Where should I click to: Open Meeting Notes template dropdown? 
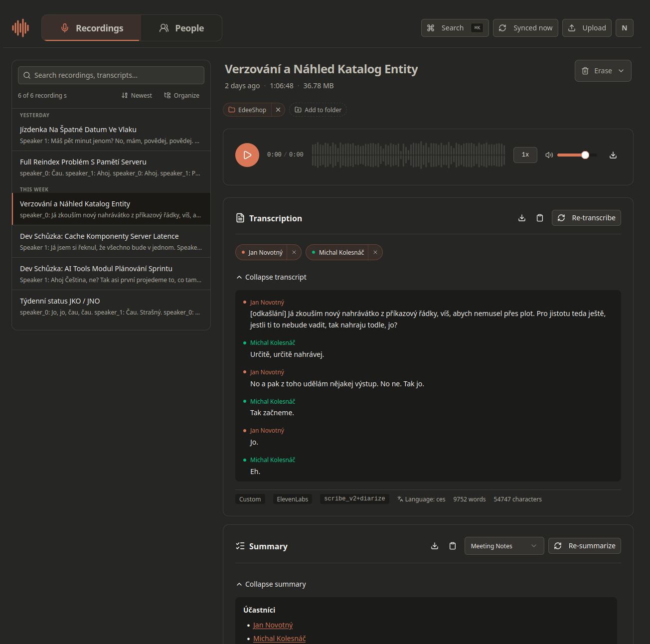504,546
